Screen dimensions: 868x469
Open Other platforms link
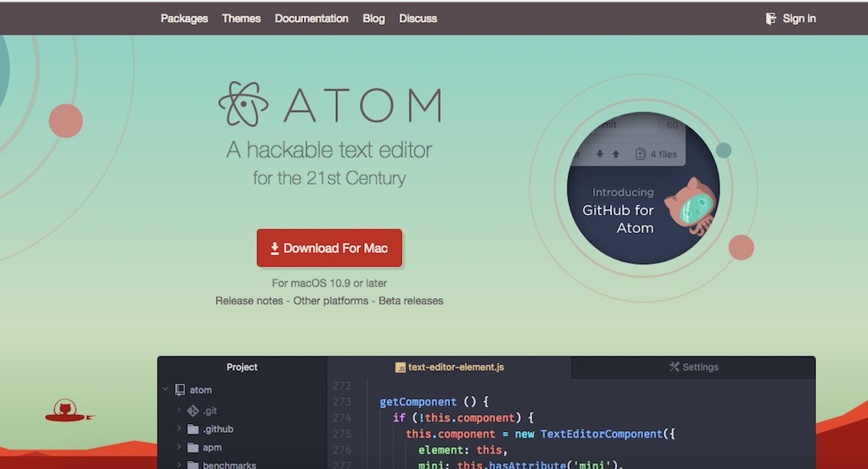click(x=330, y=301)
